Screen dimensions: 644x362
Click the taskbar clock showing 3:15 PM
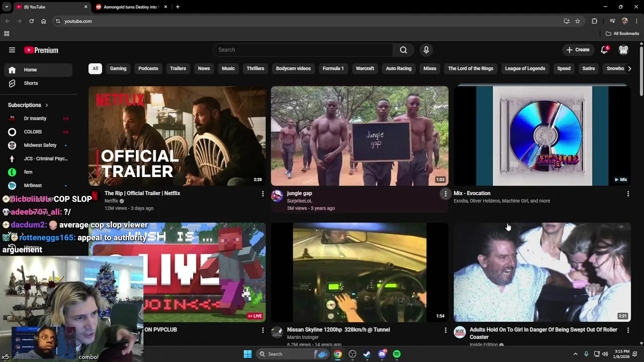pos(622,354)
